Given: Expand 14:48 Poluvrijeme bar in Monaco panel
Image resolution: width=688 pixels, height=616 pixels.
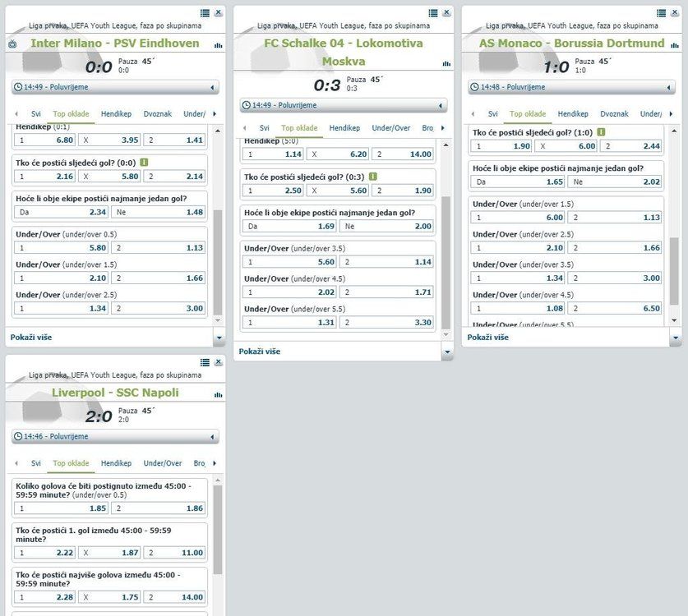Looking at the screenshot, I should click(x=572, y=87).
